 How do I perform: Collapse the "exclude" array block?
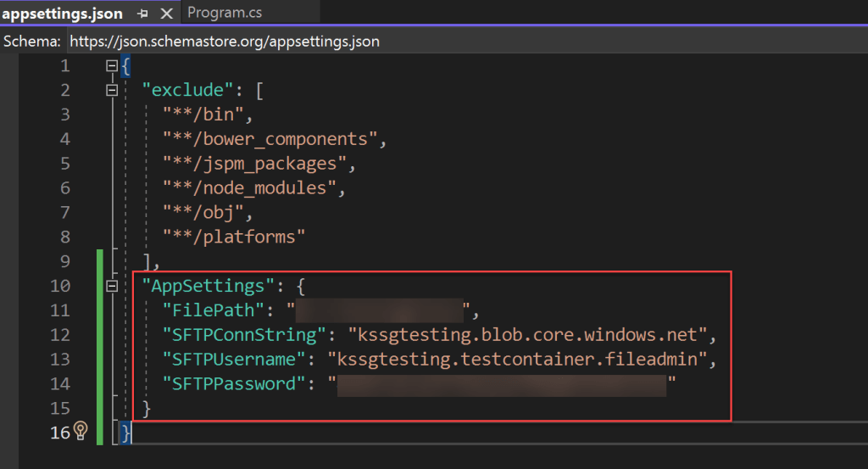coord(111,90)
